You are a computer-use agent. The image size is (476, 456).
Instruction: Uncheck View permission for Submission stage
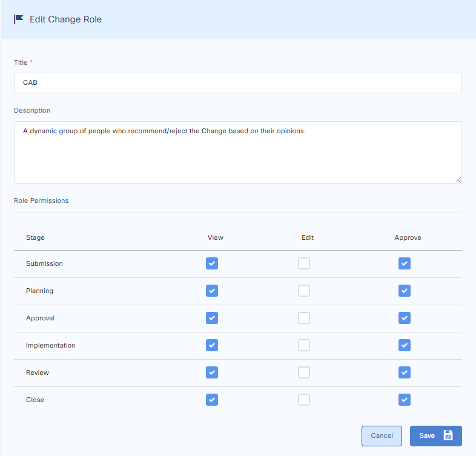[x=211, y=263]
